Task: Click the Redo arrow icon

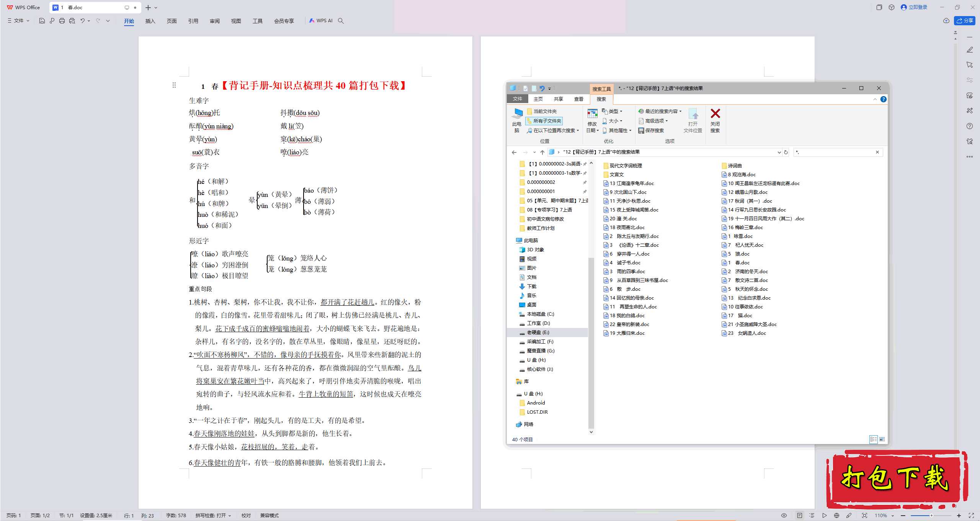Action: click(98, 21)
